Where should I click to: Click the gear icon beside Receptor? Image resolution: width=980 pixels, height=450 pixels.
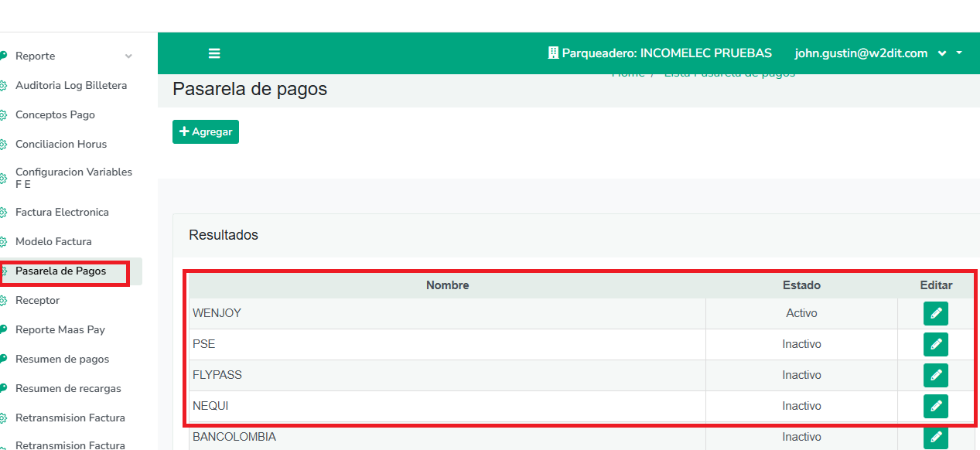click(x=3, y=301)
